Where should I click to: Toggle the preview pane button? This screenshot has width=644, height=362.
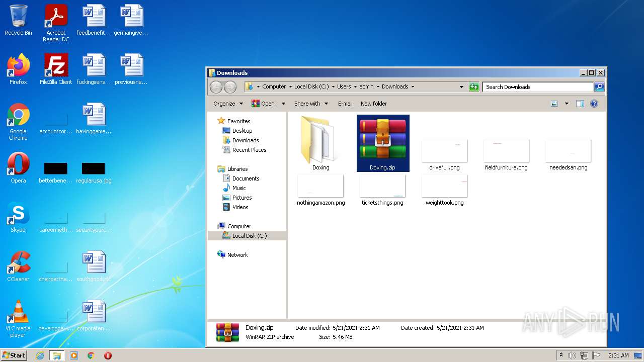click(580, 104)
